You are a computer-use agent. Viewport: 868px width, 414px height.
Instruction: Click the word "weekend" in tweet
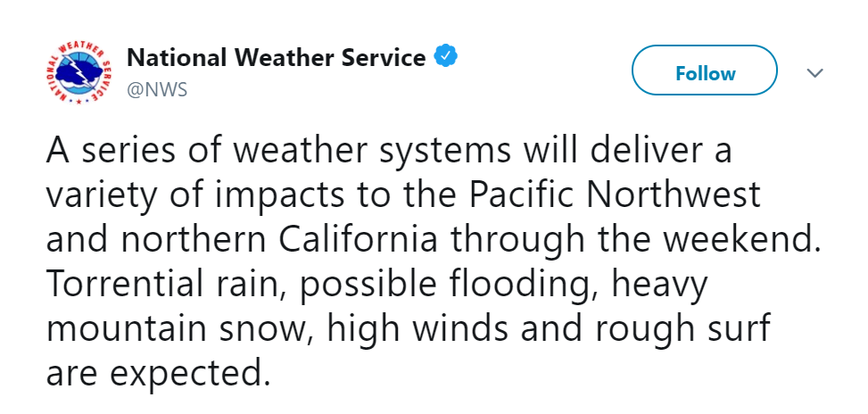(740, 239)
